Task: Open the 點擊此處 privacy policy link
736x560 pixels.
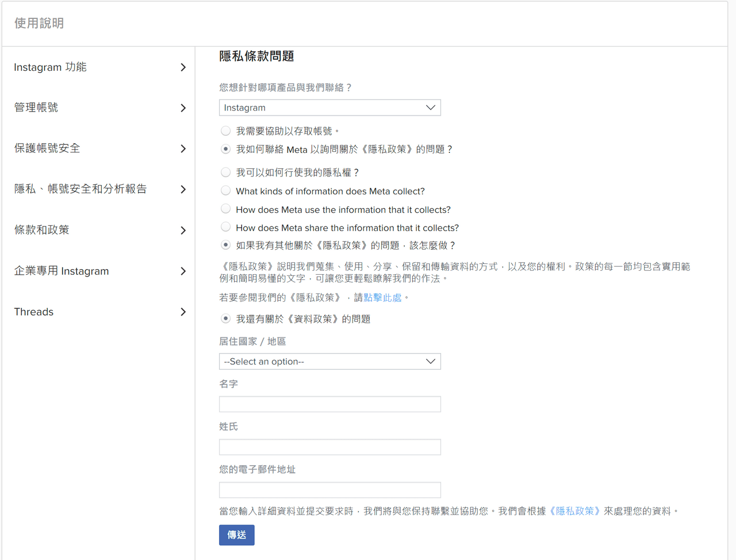Action: point(382,298)
